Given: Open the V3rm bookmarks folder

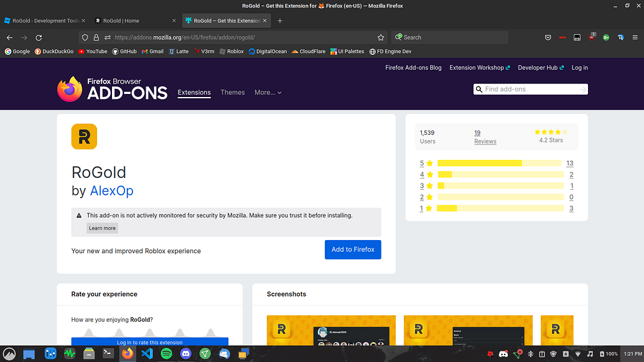Looking at the screenshot, I should point(205,52).
